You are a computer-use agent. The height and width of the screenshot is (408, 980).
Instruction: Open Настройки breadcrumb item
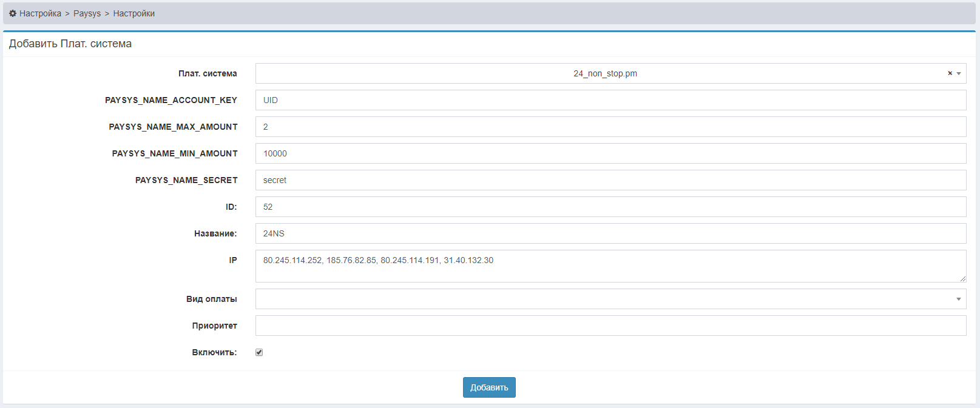pyautogui.click(x=134, y=13)
